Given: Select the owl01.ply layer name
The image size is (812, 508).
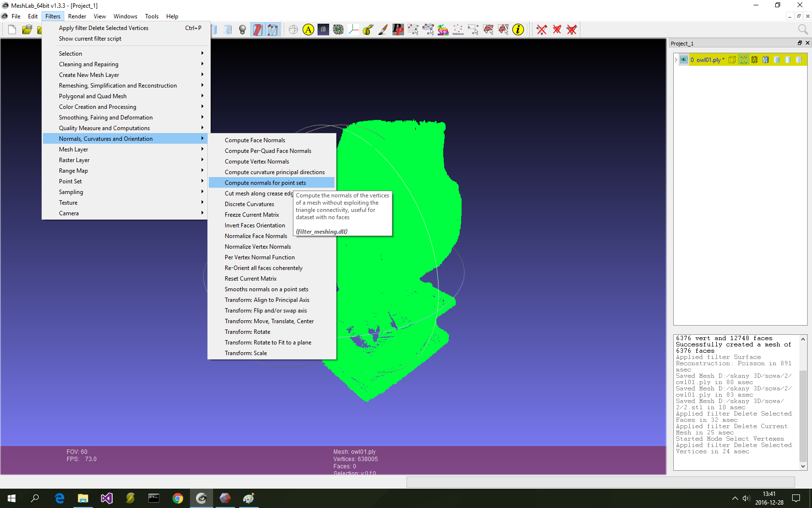Looking at the screenshot, I should click(708, 60).
